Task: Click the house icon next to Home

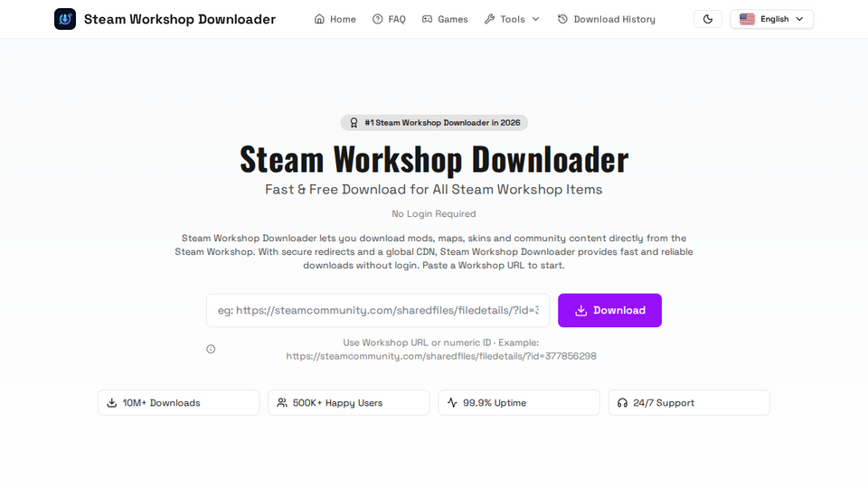Action: [319, 19]
